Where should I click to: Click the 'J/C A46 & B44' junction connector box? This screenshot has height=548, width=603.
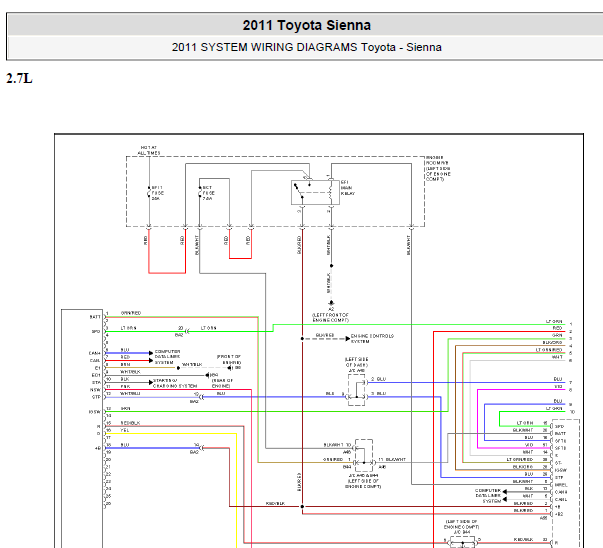364,456
